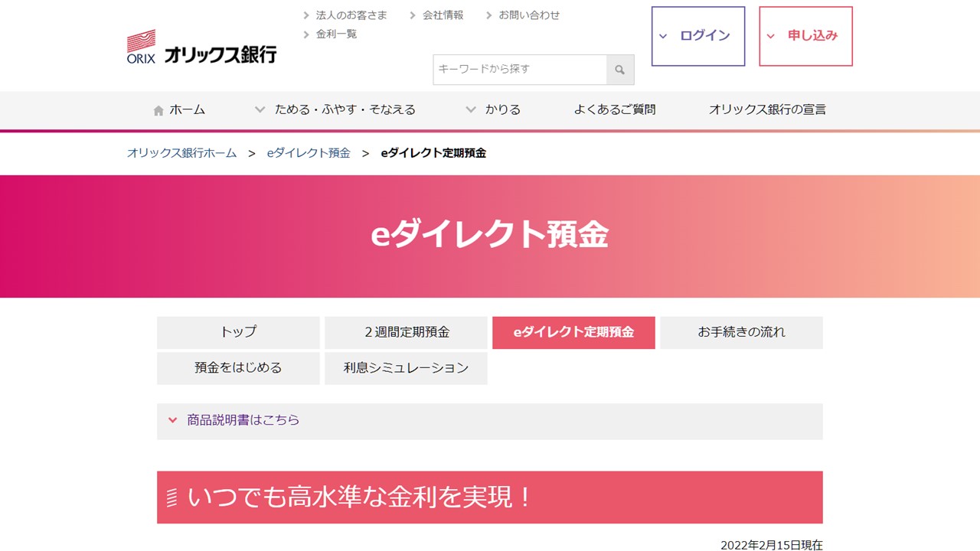The height and width of the screenshot is (551, 980).
Task: Click the arrow icon beside お問い合わせ
Action: [490, 14]
